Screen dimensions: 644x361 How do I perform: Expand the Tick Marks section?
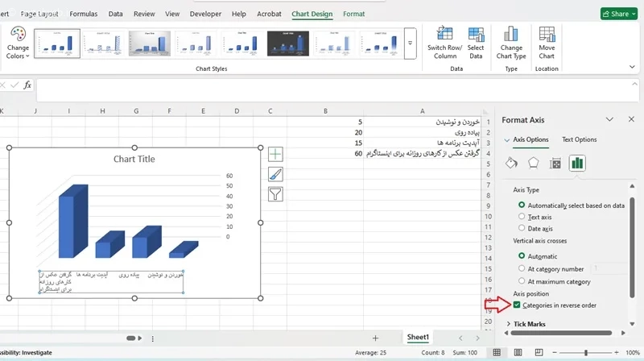tap(509, 324)
